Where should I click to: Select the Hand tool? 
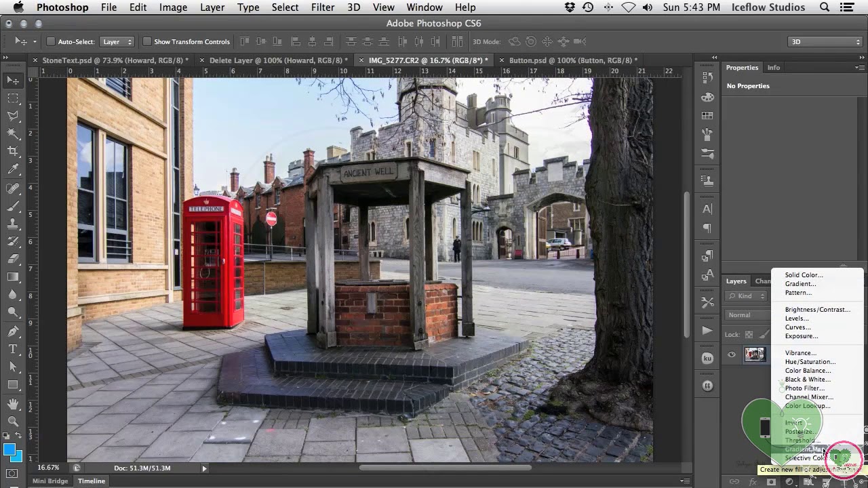click(13, 404)
